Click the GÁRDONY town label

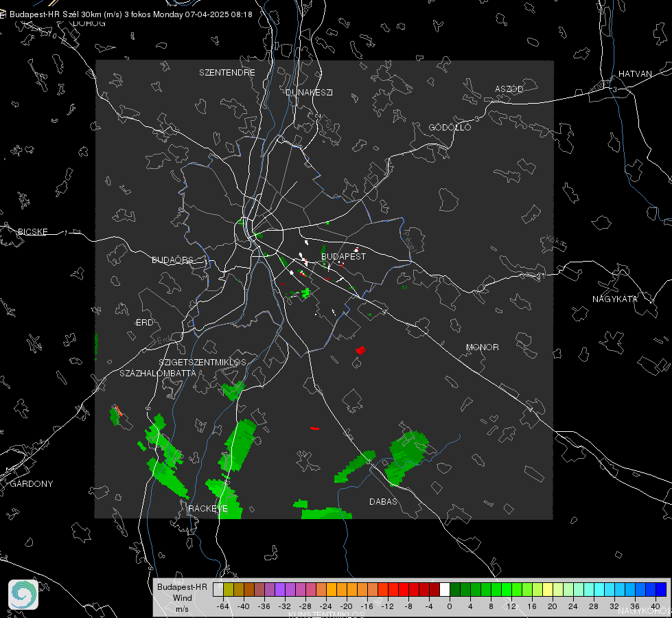(x=32, y=484)
